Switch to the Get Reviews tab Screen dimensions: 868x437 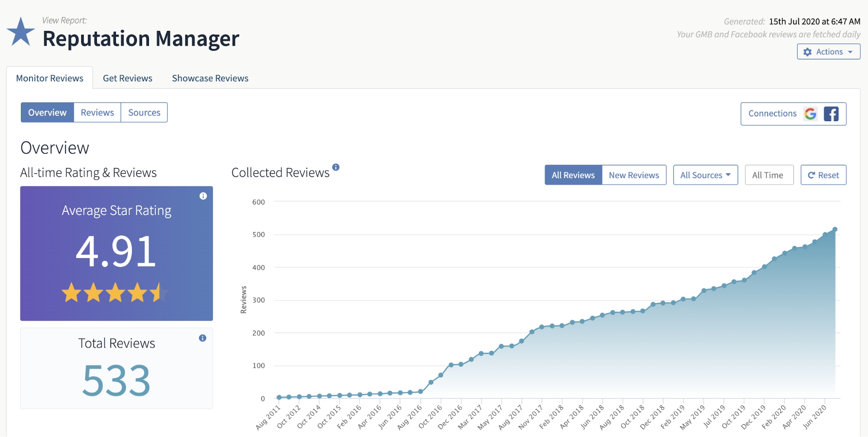click(127, 78)
